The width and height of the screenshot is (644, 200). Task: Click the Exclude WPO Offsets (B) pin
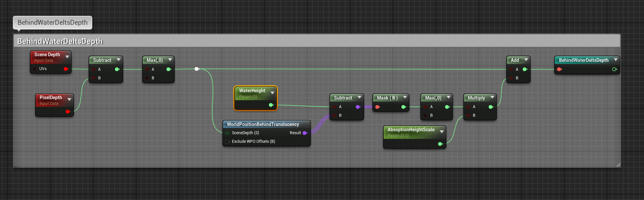[x=227, y=141]
